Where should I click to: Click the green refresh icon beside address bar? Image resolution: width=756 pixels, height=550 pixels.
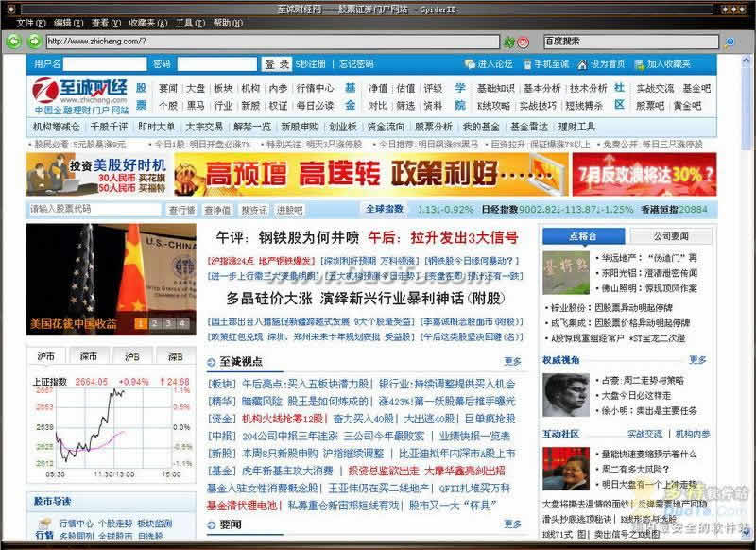[507, 42]
